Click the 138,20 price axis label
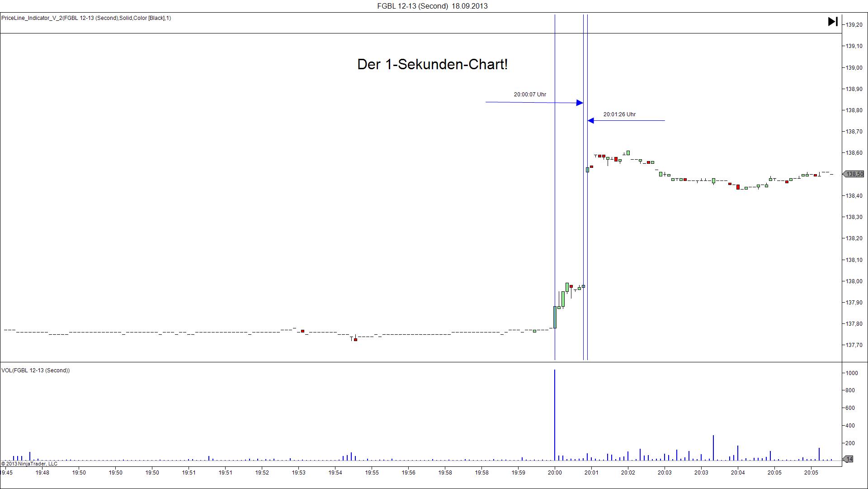This screenshot has height=489, width=868. (854, 238)
